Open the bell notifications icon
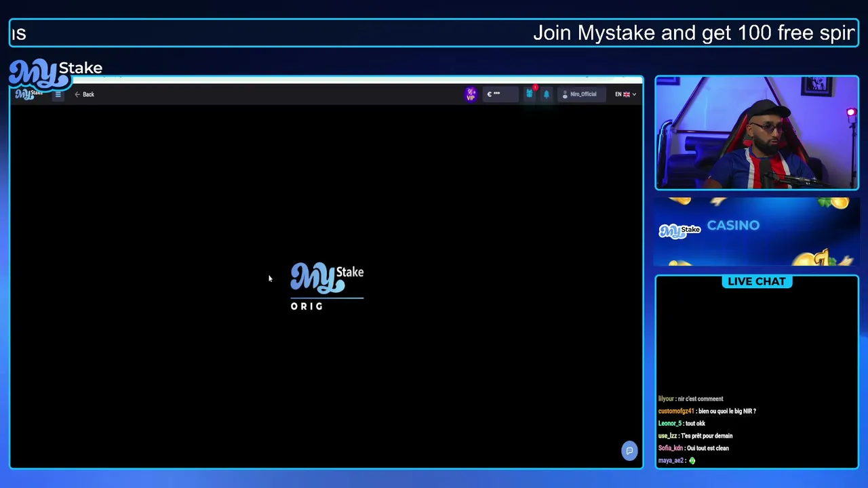 pos(547,94)
